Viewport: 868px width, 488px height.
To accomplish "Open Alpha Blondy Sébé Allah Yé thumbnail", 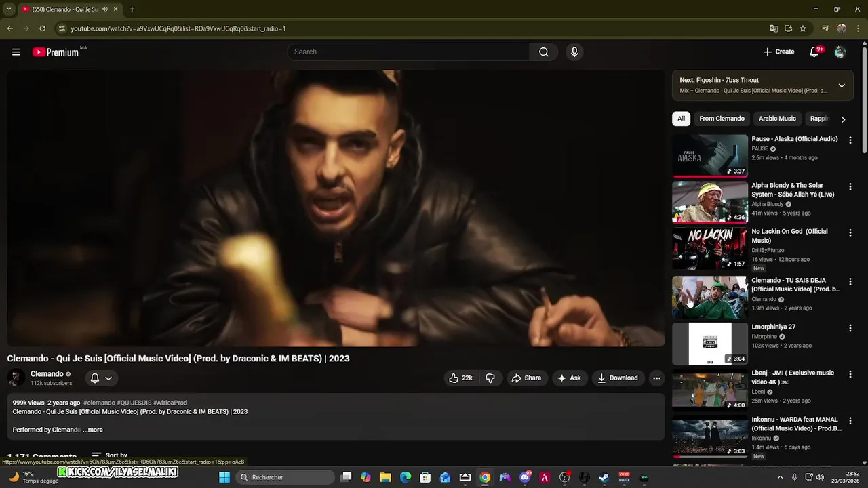I will [x=710, y=202].
